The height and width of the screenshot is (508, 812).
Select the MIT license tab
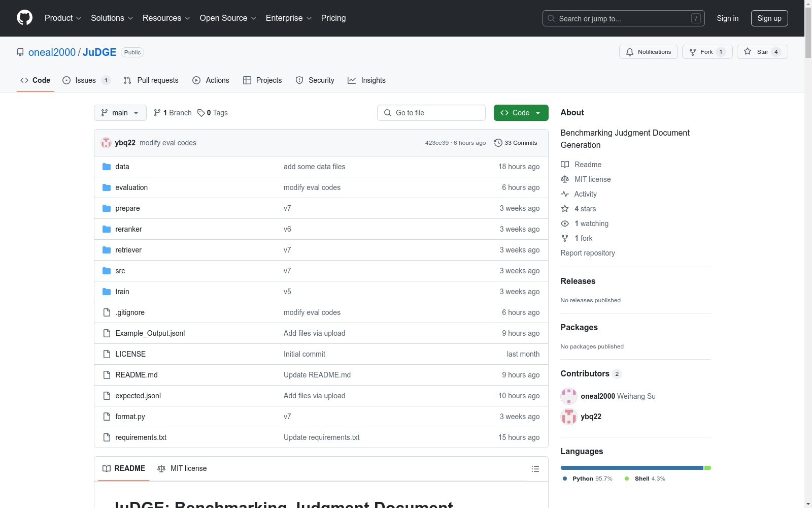click(182, 468)
